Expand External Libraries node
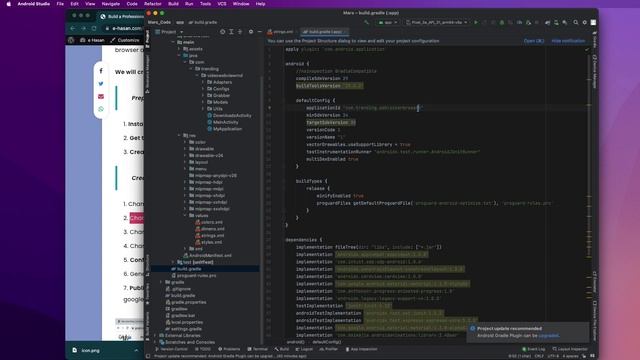Image resolution: width=640 pixels, height=360 pixels. 156,336
